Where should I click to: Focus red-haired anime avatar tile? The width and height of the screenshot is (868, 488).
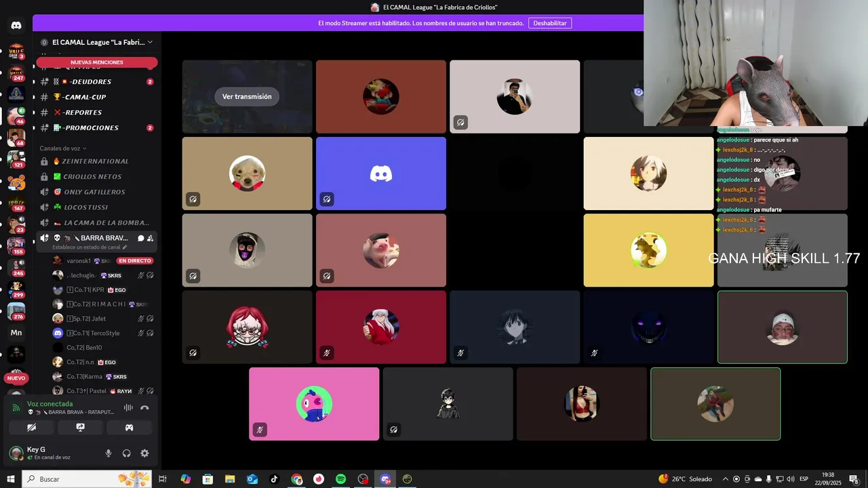tap(247, 327)
